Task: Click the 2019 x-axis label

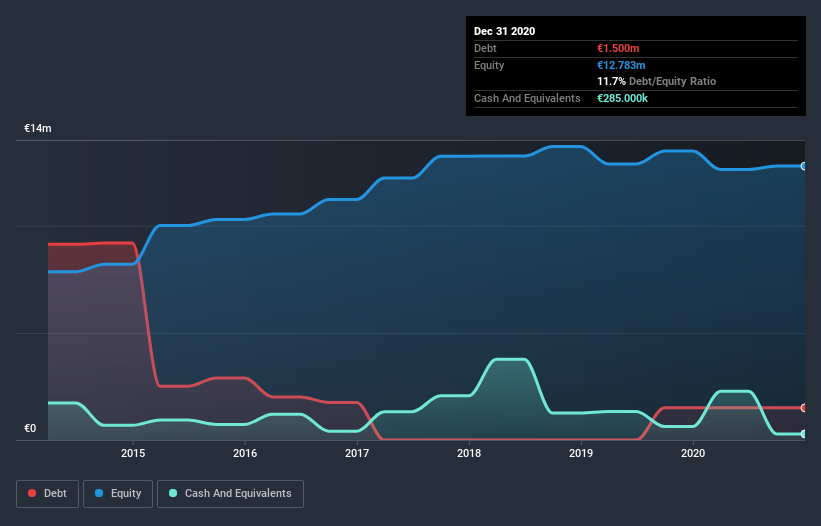Action: coord(581,453)
